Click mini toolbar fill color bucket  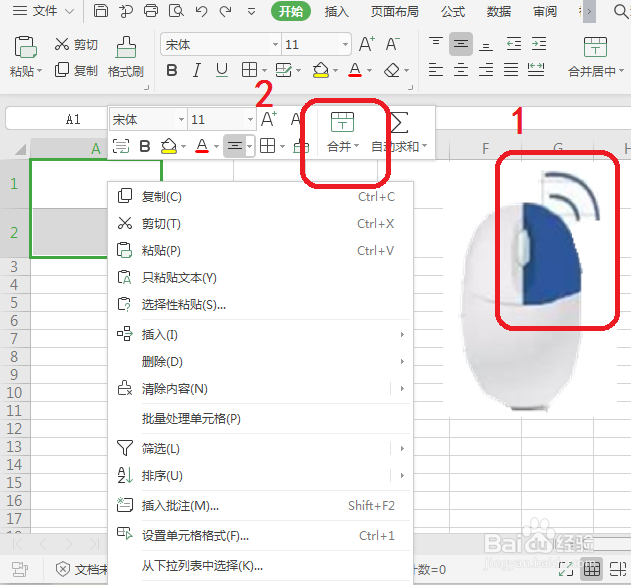point(169,146)
